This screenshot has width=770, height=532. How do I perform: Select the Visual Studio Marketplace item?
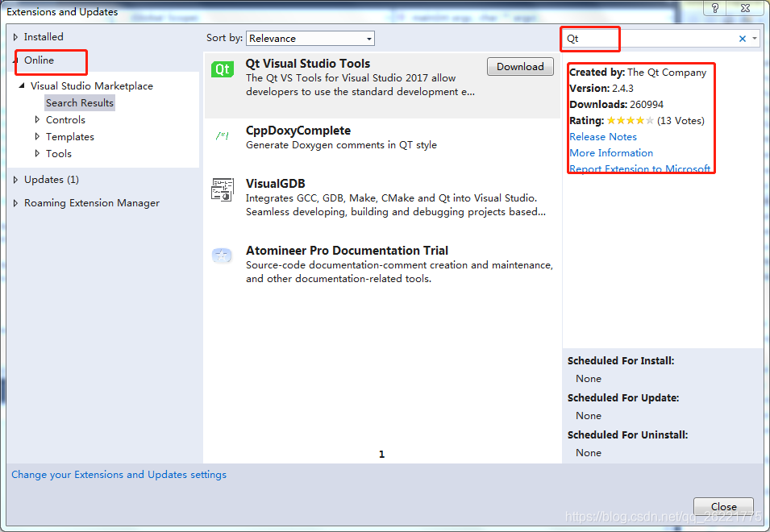[92, 86]
